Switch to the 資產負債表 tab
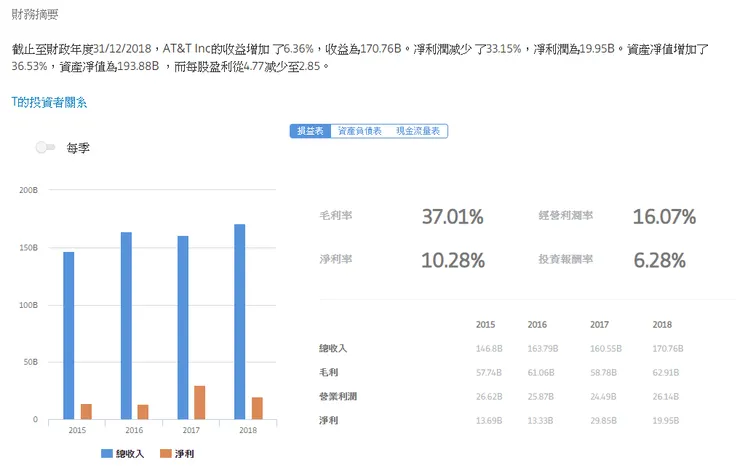The width and height of the screenshot is (740, 471). (x=360, y=131)
